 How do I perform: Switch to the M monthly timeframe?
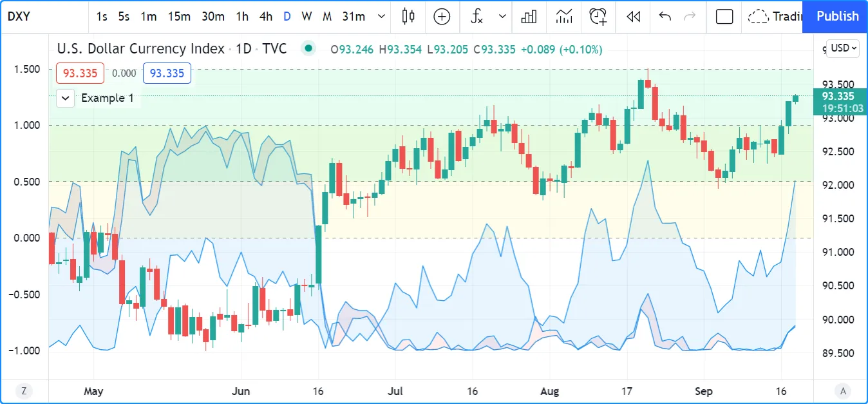pyautogui.click(x=327, y=17)
